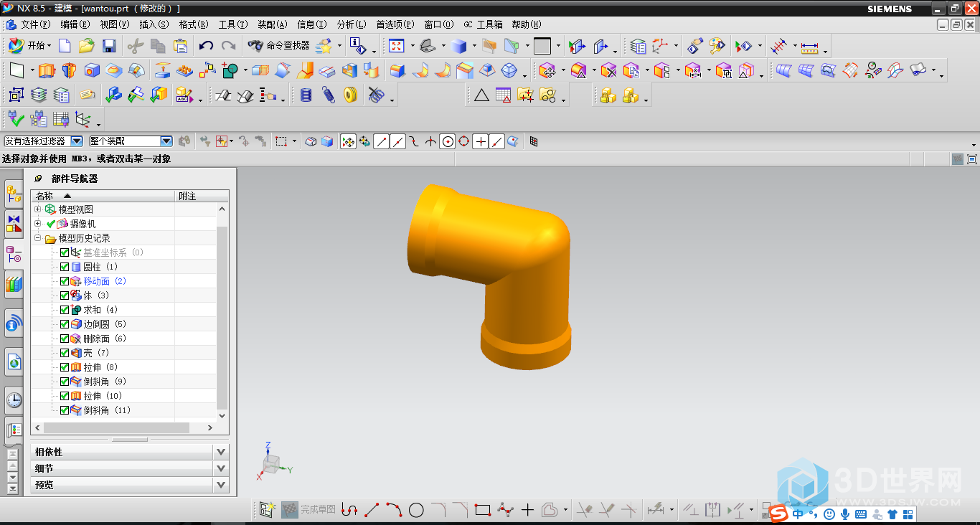Open the 文件(F) menu
Viewport: 980px width, 525px height.
[x=35, y=24]
